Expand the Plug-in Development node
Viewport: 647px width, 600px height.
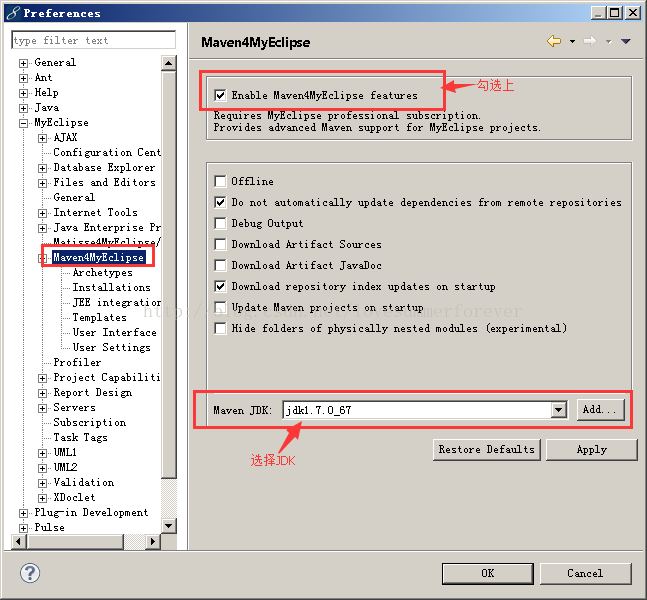tap(24, 513)
